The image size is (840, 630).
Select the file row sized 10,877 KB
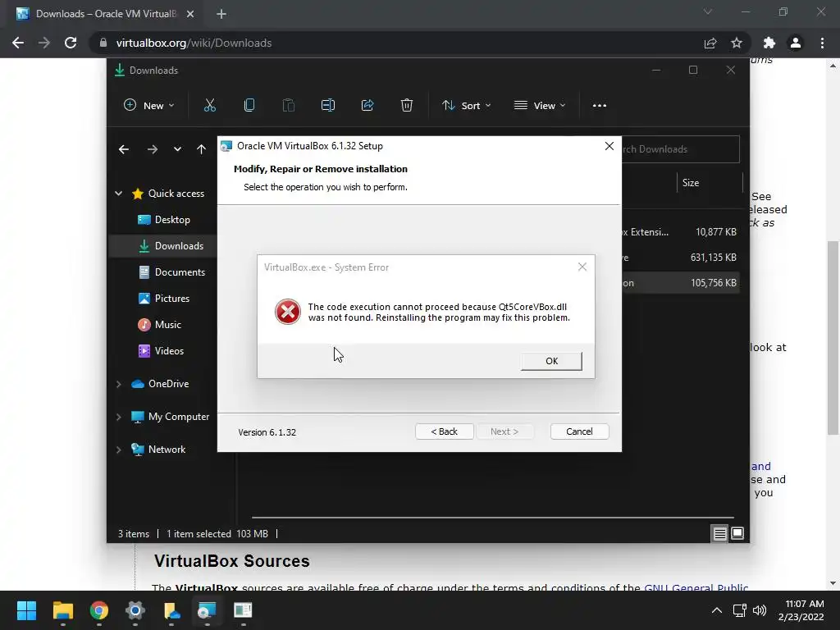(680, 232)
